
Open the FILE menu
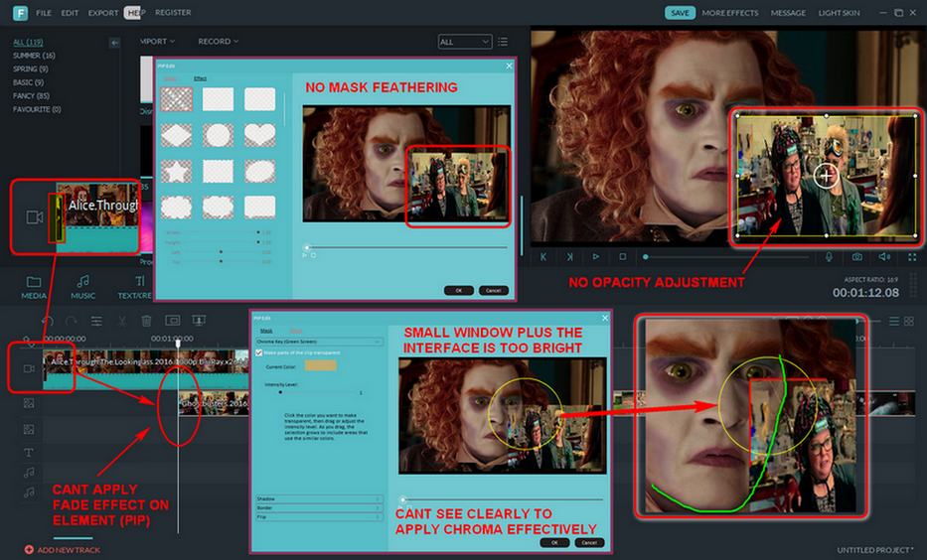(x=44, y=12)
